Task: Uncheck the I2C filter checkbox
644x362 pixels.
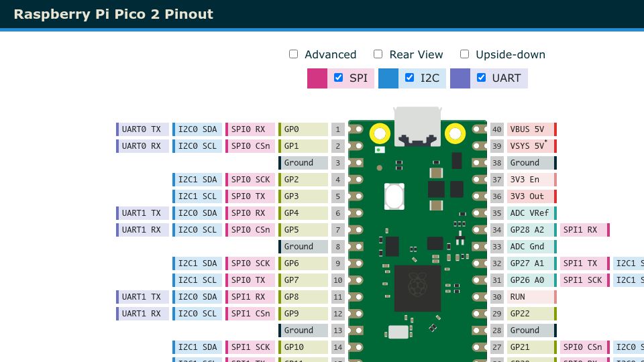Action: tap(409, 78)
